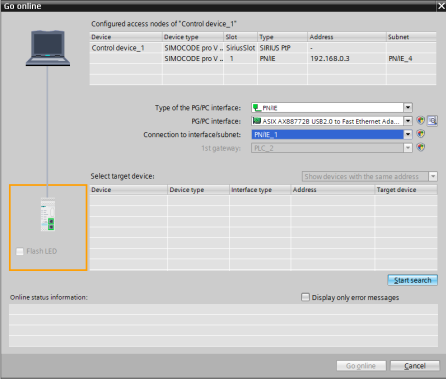
Task: Click the ASIX network adapter icon
Action: pos(256,121)
